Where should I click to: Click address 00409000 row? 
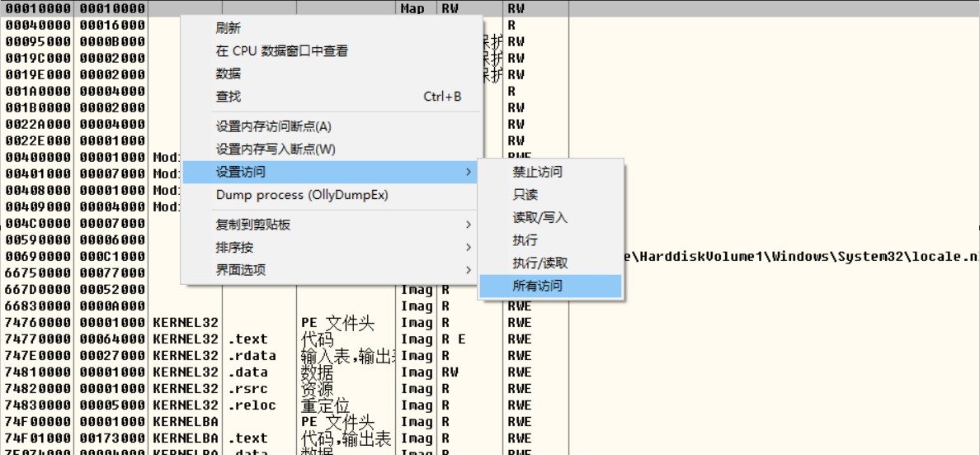coord(38,206)
